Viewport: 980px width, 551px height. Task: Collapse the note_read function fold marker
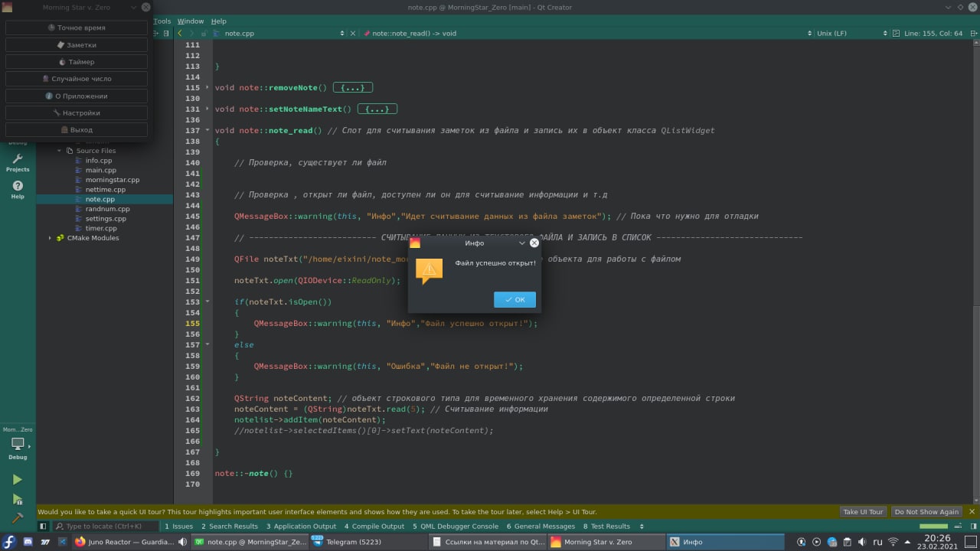click(207, 130)
